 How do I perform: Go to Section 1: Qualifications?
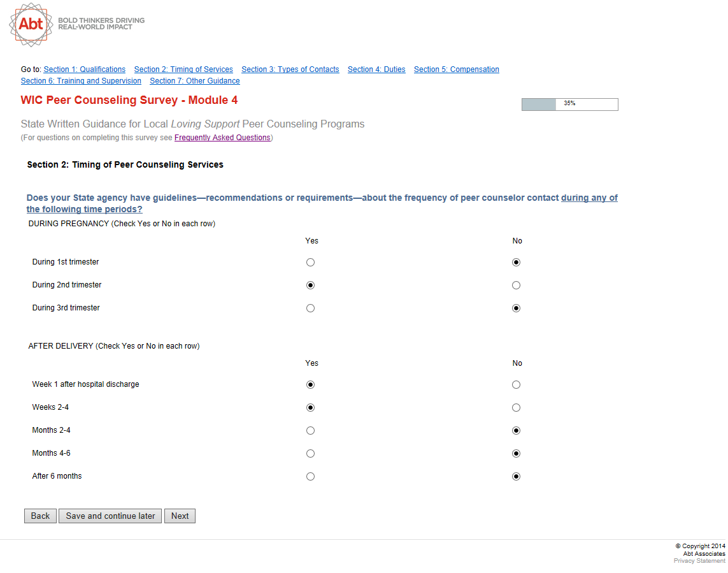(85, 69)
